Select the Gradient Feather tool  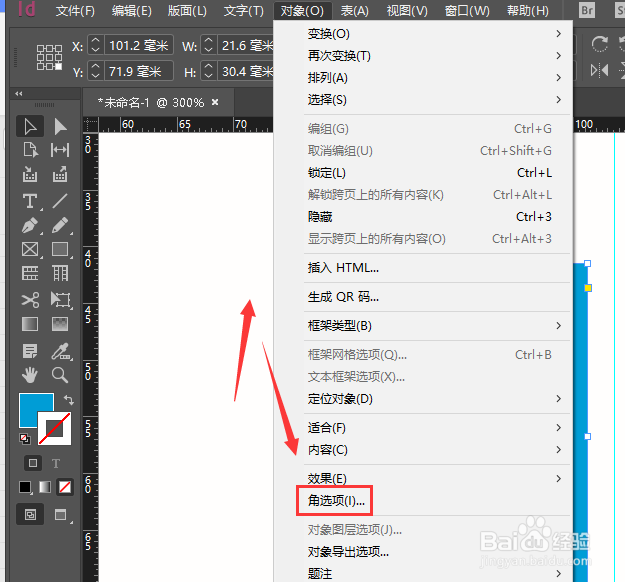60,324
